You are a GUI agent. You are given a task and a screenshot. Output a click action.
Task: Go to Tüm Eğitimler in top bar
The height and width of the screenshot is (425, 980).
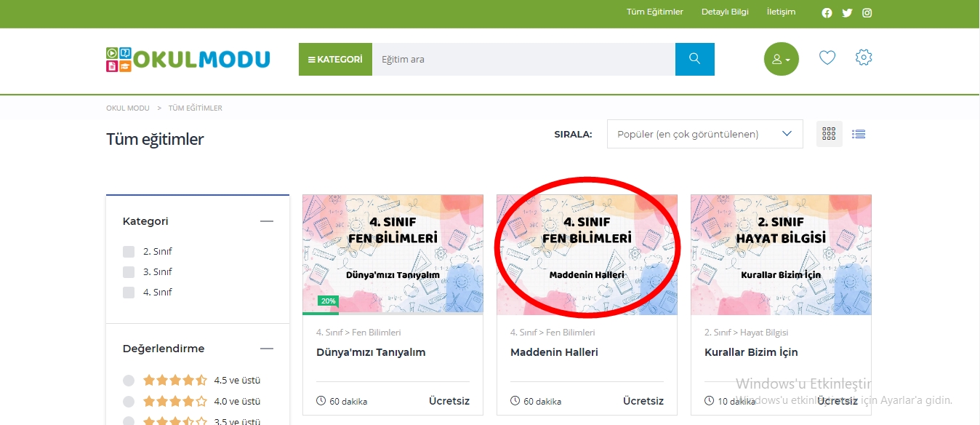coord(655,12)
